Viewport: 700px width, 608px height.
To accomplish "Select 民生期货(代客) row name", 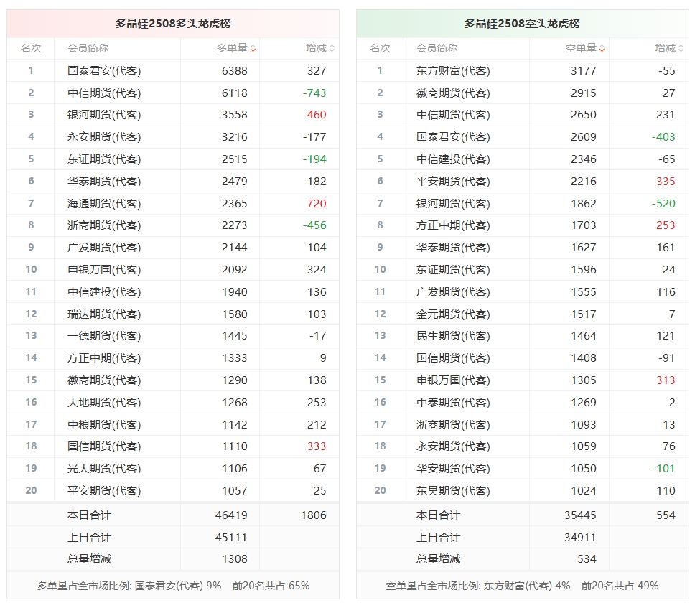I will click(x=453, y=336).
